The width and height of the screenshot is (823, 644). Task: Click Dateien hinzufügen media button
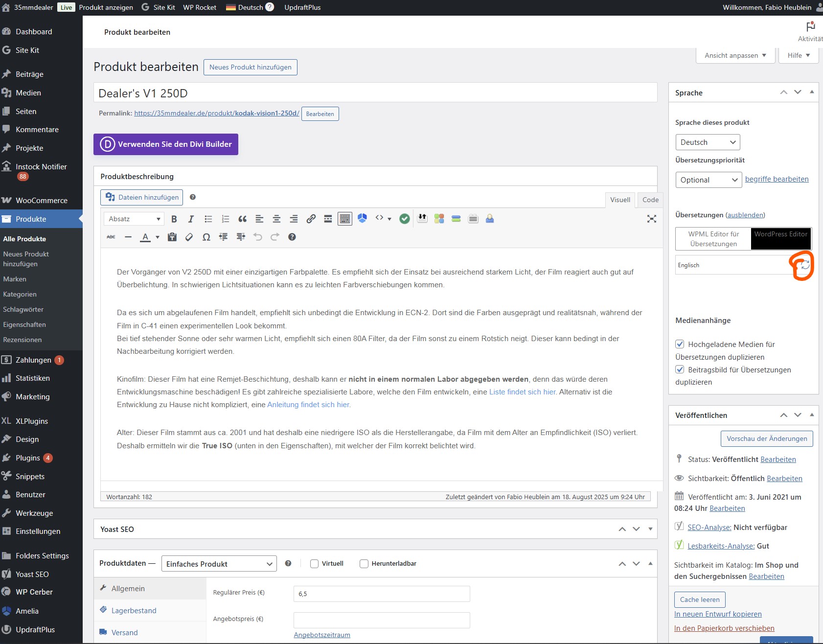(x=141, y=198)
